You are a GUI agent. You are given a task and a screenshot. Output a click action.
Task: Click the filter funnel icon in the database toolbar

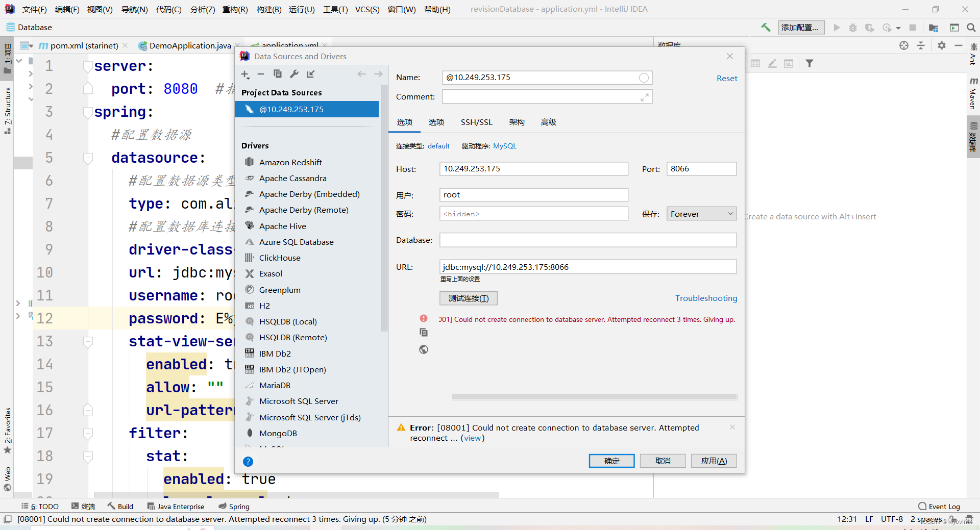click(810, 63)
